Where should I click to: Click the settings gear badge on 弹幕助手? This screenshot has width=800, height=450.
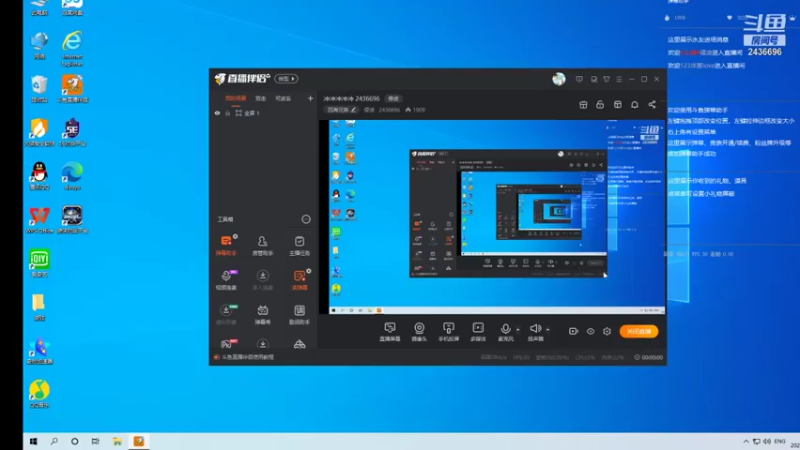235,236
